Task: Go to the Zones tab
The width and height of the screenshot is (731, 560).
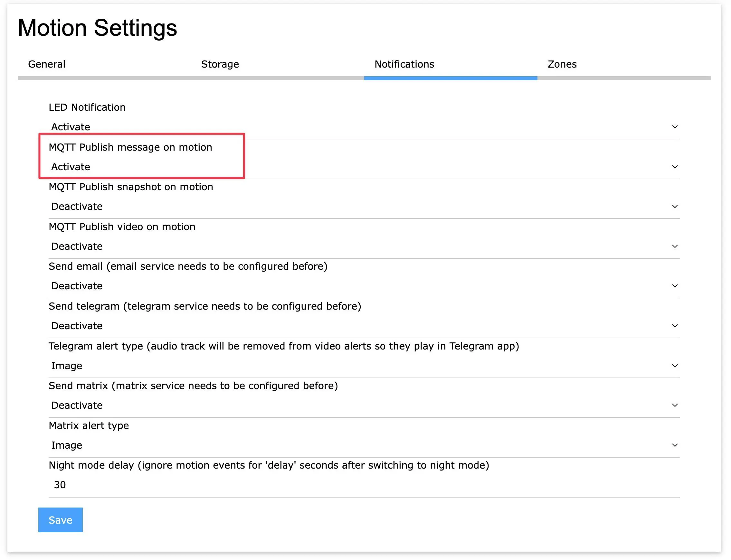Action: coord(562,64)
